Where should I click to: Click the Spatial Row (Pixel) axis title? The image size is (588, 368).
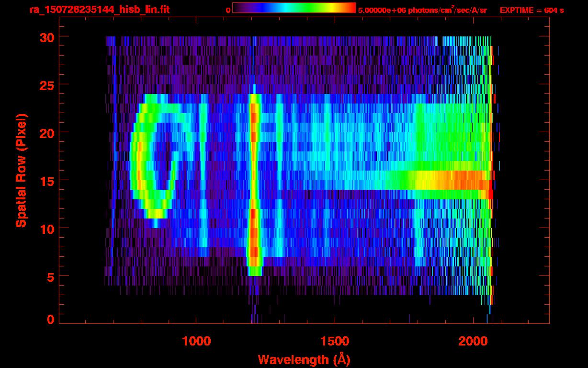21,171
